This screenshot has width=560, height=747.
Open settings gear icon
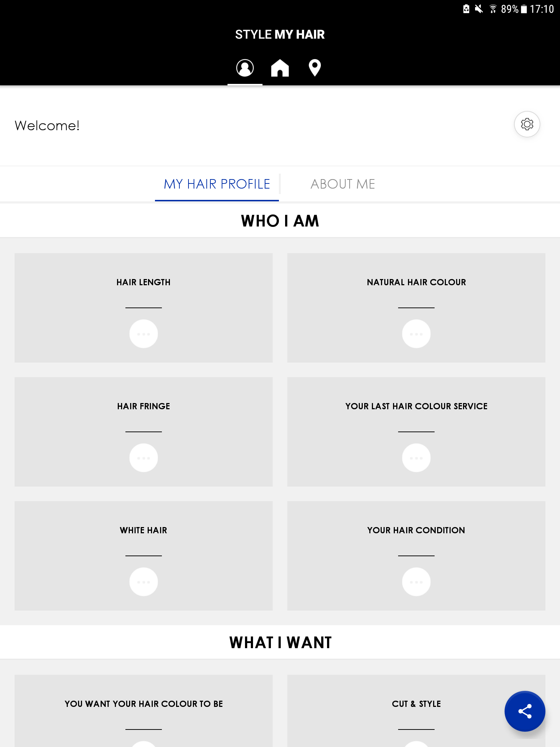pyautogui.click(x=527, y=124)
